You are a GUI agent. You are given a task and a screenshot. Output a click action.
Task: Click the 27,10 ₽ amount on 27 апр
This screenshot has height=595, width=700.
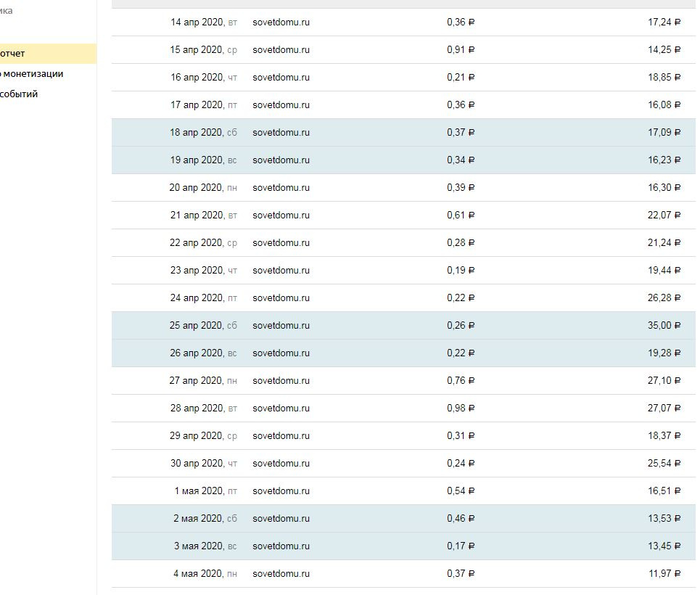click(x=664, y=381)
